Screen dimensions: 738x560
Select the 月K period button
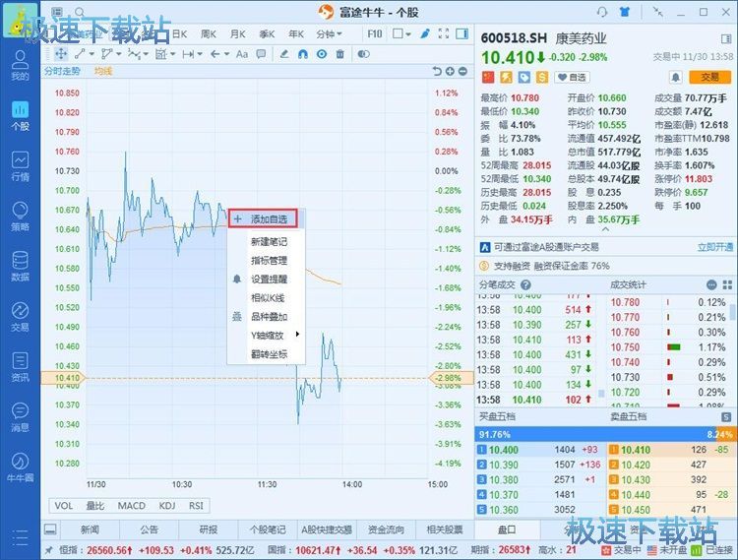[238, 33]
